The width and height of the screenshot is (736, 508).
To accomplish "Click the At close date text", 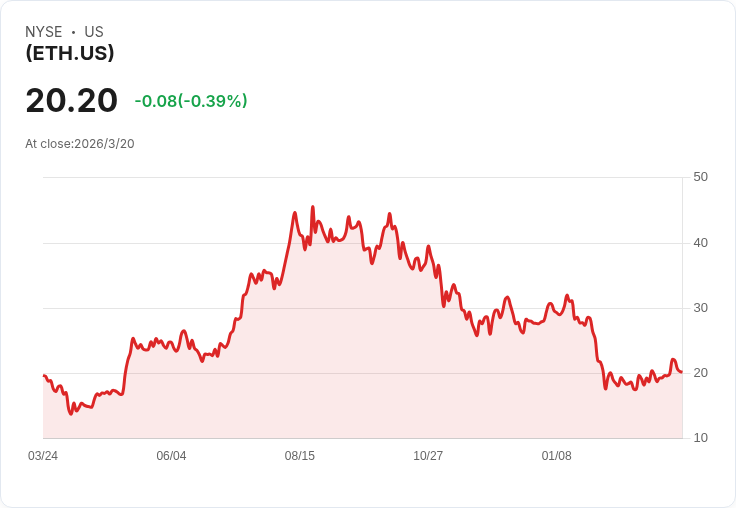I will click(80, 143).
